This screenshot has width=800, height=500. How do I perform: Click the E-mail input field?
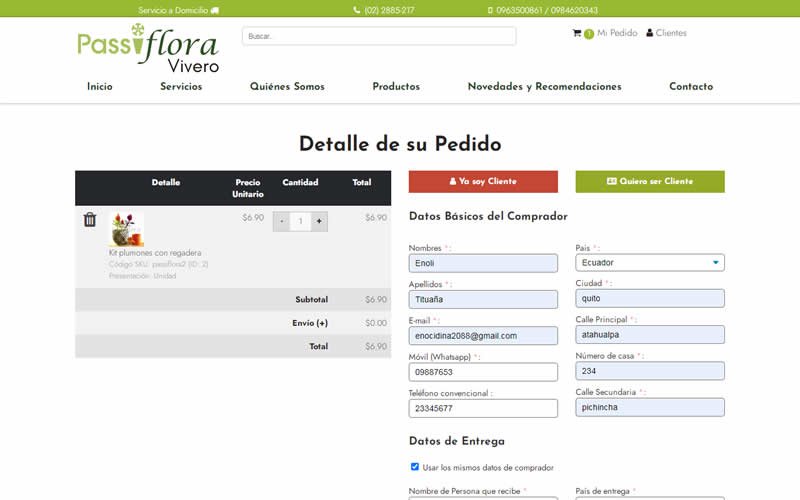click(x=483, y=336)
